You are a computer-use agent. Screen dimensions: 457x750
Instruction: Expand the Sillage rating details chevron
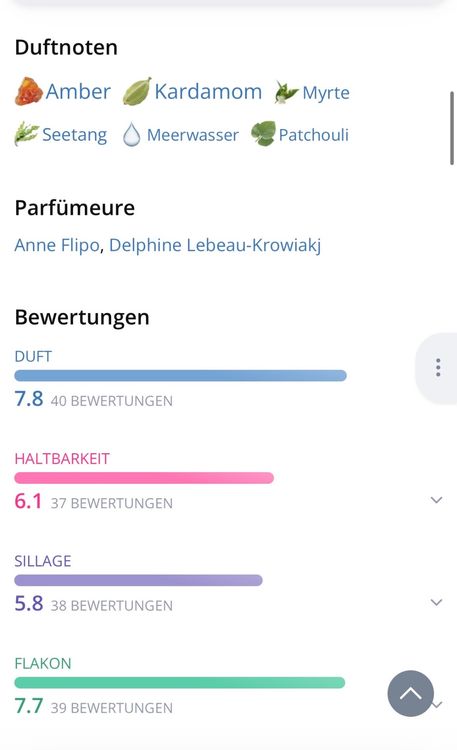436,602
